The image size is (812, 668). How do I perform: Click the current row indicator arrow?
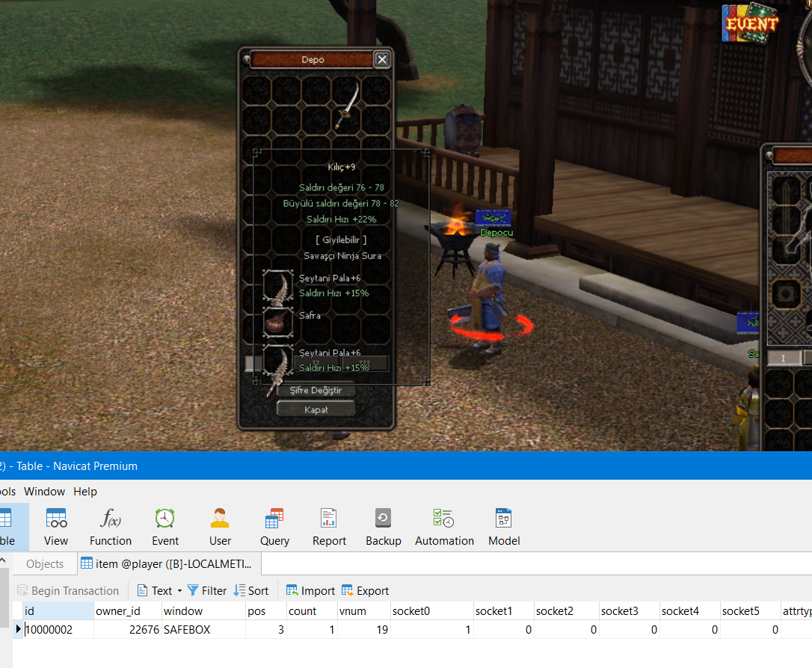point(18,629)
